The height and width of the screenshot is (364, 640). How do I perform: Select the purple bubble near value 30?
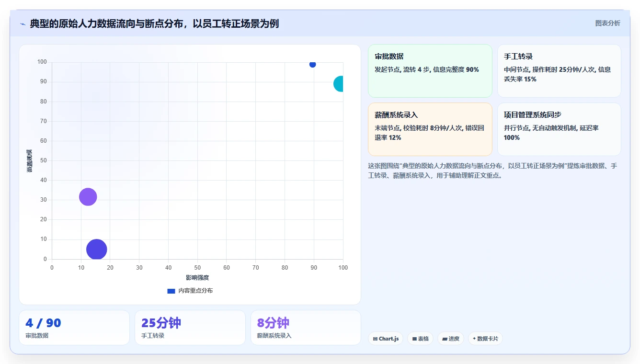click(x=88, y=197)
